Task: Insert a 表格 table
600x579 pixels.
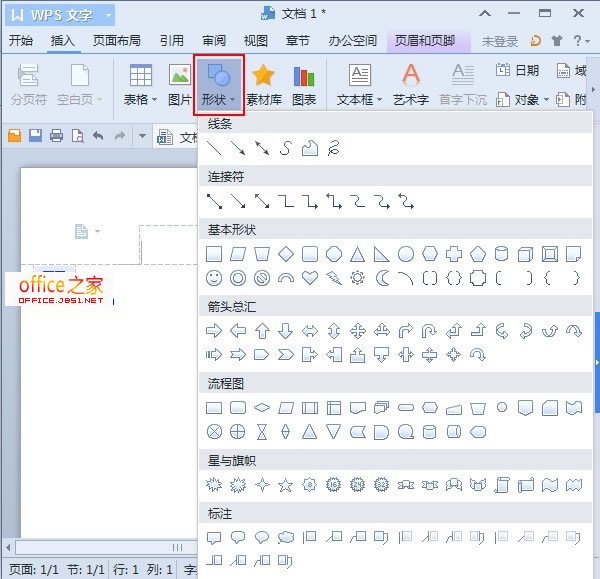Action: pyautogui.click(x=140, y=85)
